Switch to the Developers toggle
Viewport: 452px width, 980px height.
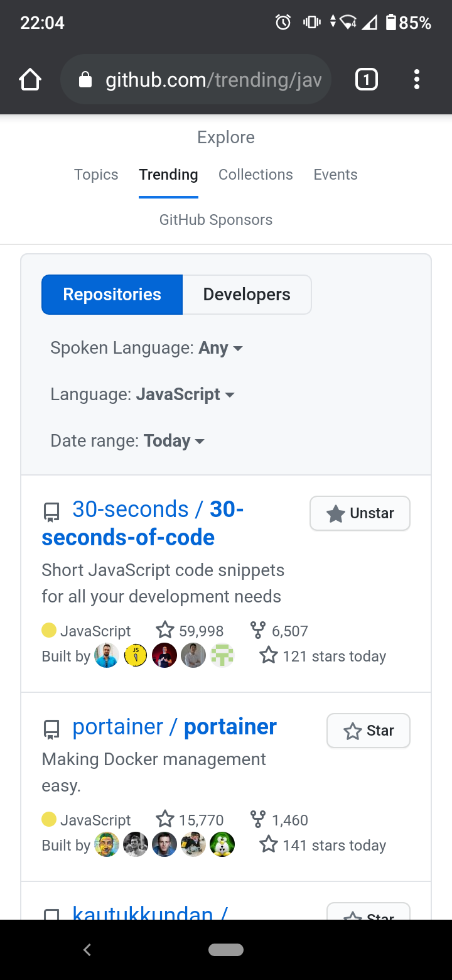point(246,294)
